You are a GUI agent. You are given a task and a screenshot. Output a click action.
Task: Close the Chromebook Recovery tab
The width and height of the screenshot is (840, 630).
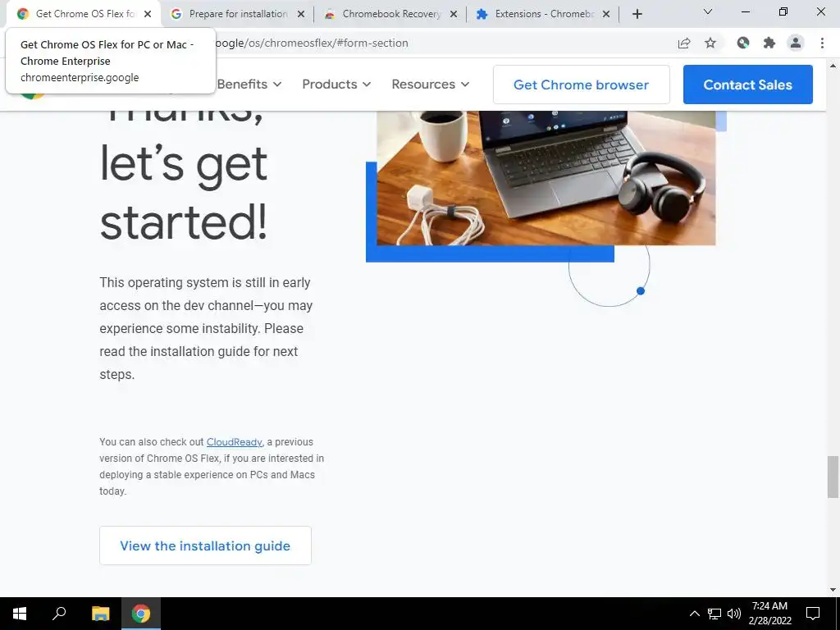pyautogui.click(x=454, y=14)
